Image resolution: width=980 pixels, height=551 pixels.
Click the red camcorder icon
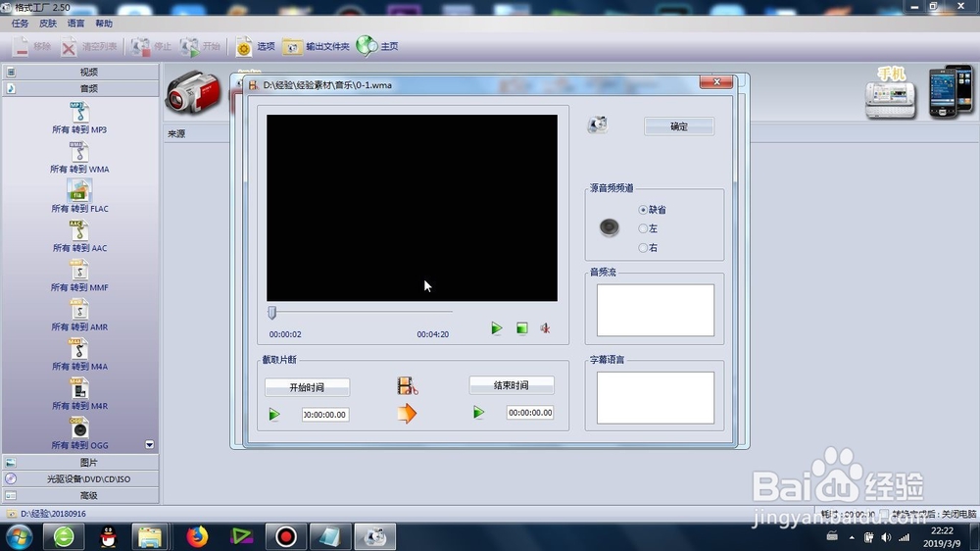(194, 92)
